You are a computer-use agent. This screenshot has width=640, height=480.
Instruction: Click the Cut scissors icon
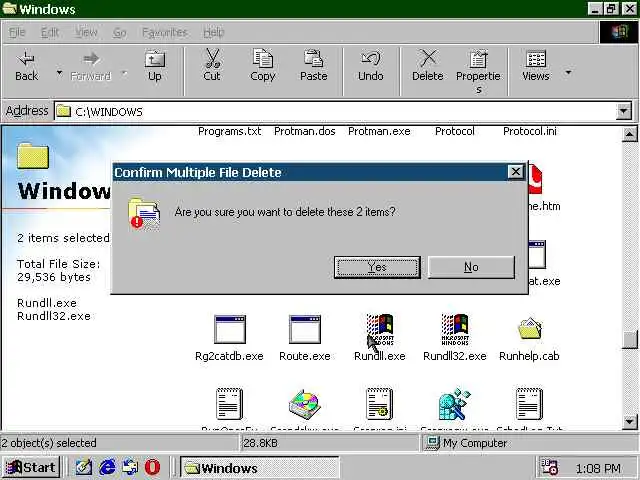coord(212,59)
